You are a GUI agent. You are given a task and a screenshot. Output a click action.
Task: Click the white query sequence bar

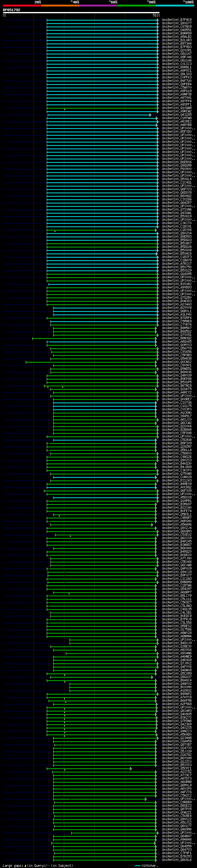coord(81,12)
